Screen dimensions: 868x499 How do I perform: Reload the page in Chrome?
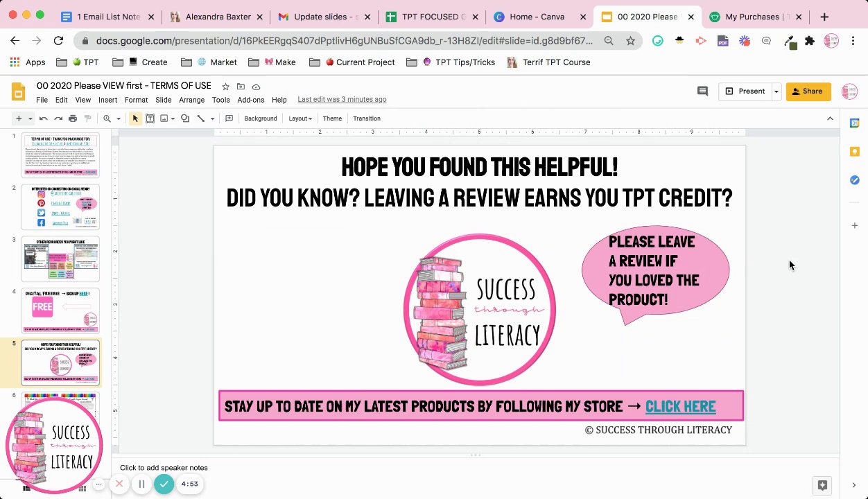click(x=58, y=41)
